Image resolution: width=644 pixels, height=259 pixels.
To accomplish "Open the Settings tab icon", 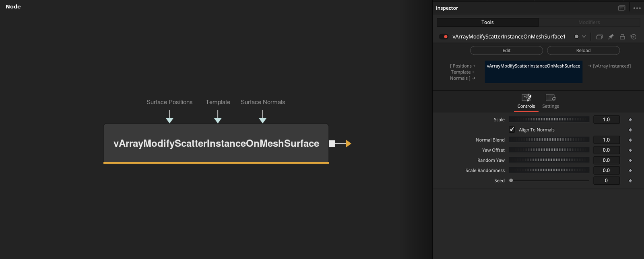I will point(551,98).
